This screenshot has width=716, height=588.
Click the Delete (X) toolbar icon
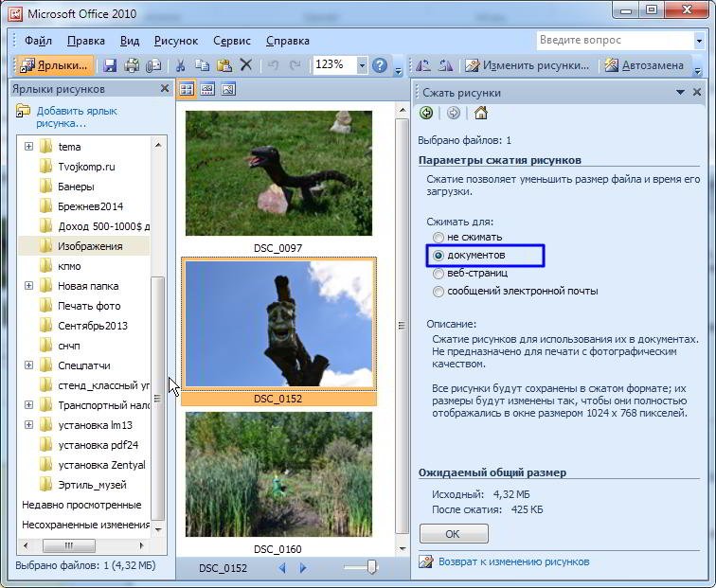[246, 65]
